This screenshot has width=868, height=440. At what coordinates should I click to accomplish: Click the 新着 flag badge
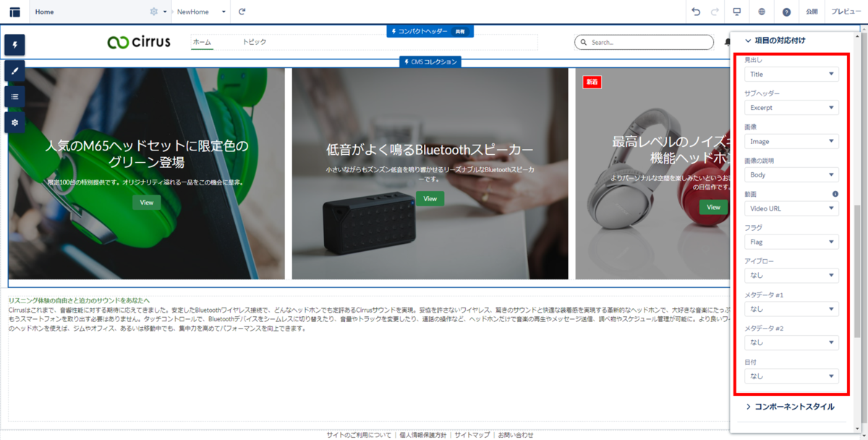(592, 82)
